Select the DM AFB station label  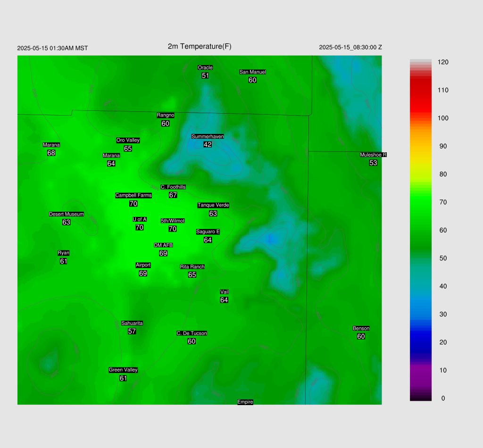pos(163,245)
